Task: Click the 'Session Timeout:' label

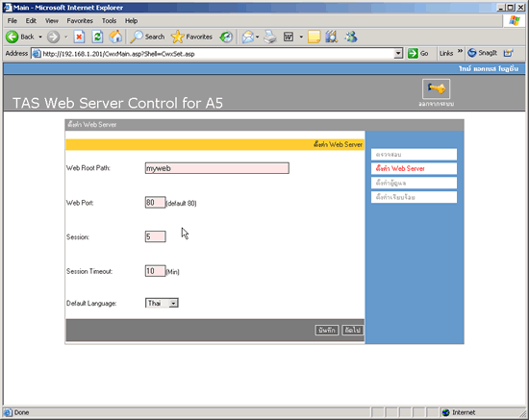Action: 89,271
